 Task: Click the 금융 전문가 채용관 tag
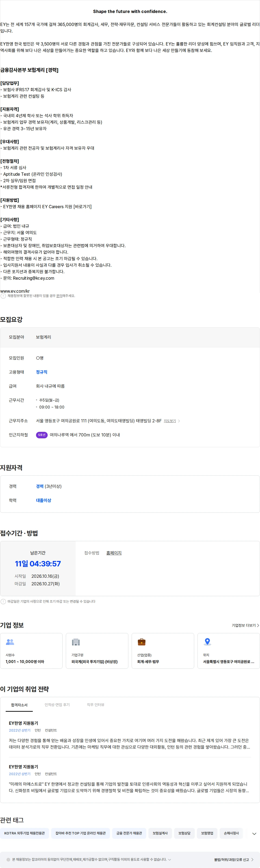click(129, 833)
